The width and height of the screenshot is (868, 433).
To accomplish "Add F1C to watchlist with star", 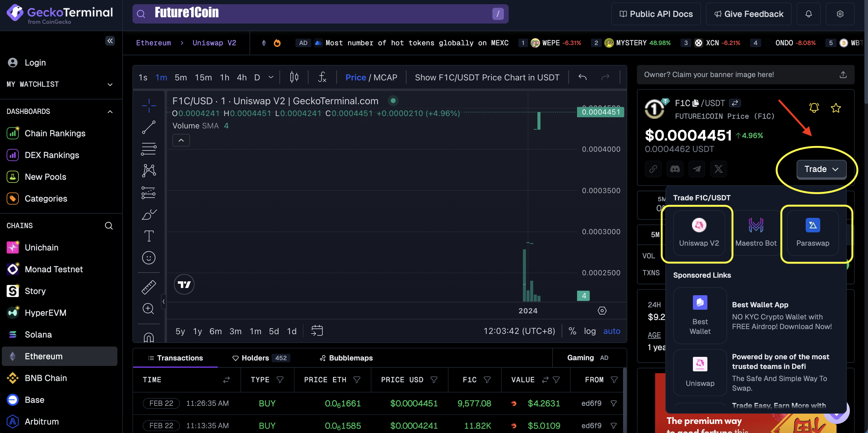I will pyautogui.click(x=836, y=108).
